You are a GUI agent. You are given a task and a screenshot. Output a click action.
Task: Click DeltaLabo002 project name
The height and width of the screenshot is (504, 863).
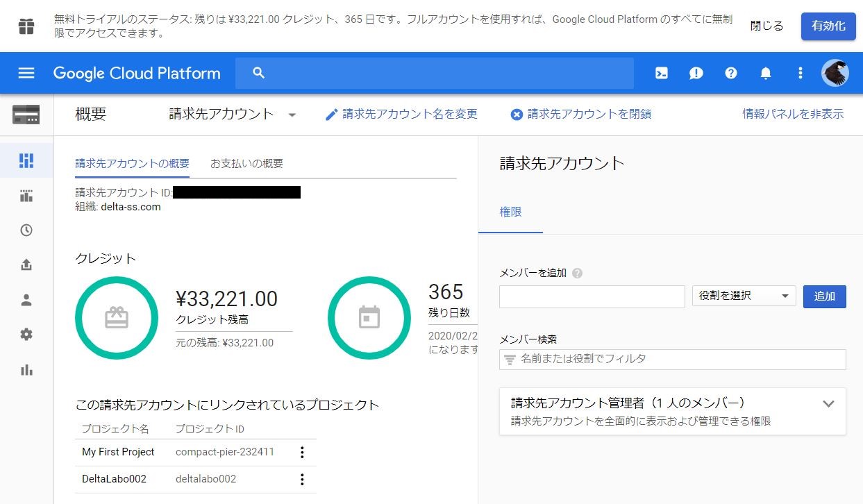pyautogui.click(x=114, y=479)
